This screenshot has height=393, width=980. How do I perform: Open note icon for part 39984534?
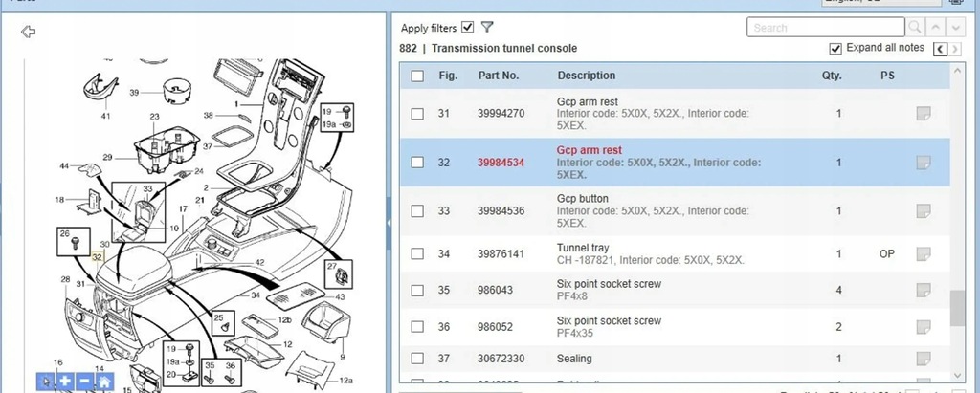924,163
